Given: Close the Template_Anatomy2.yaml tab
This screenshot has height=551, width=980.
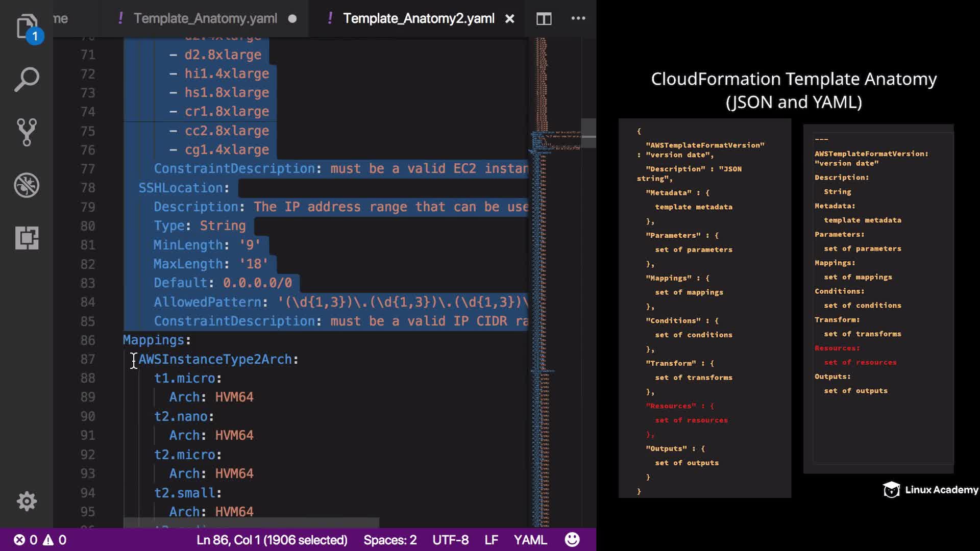Looking at the screenshot, I should coord(509,19).
